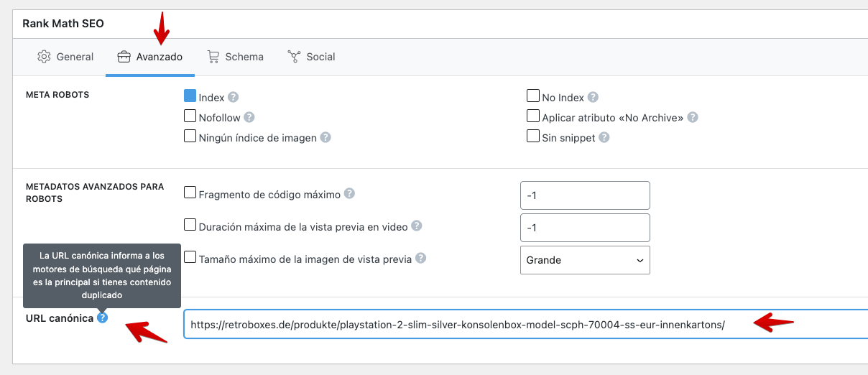This screenshot has width=868, height=375.
Task: Go to the Social tab
Action: click(311, 57)
